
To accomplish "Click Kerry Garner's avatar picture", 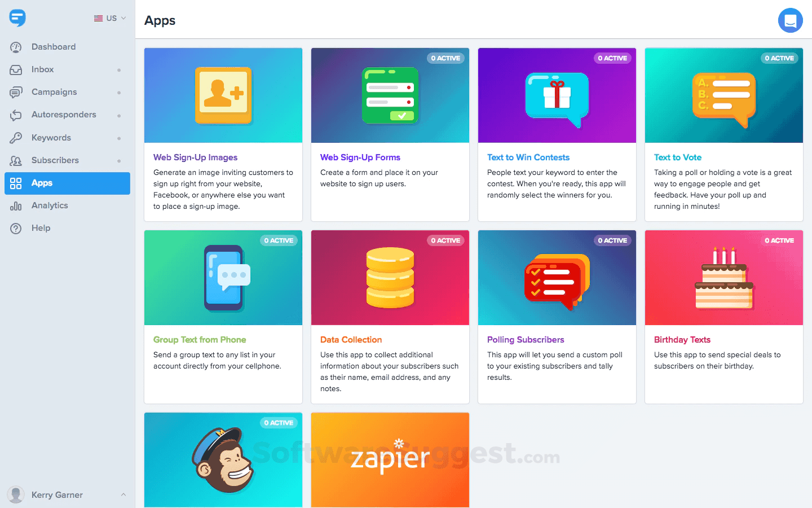I will (x=16, y=494).
